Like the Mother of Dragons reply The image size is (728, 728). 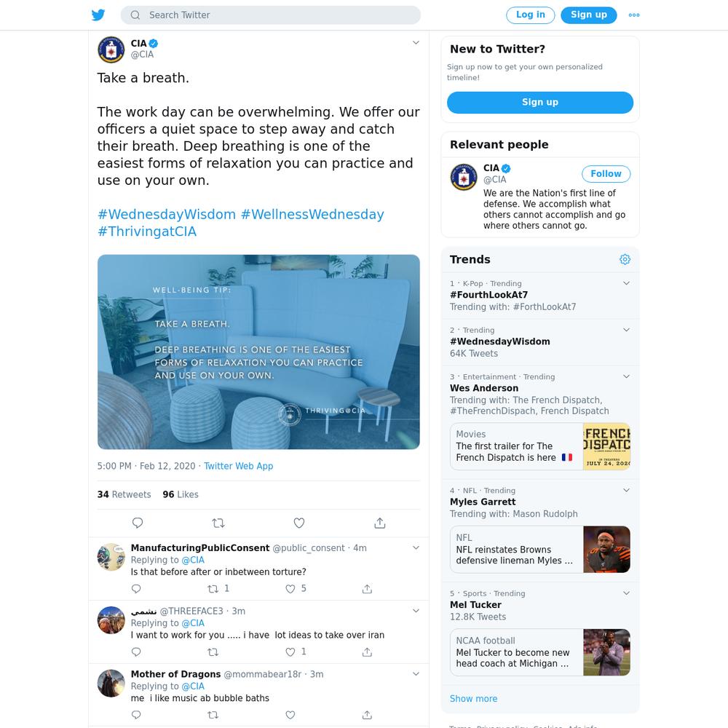coord(290,715)
